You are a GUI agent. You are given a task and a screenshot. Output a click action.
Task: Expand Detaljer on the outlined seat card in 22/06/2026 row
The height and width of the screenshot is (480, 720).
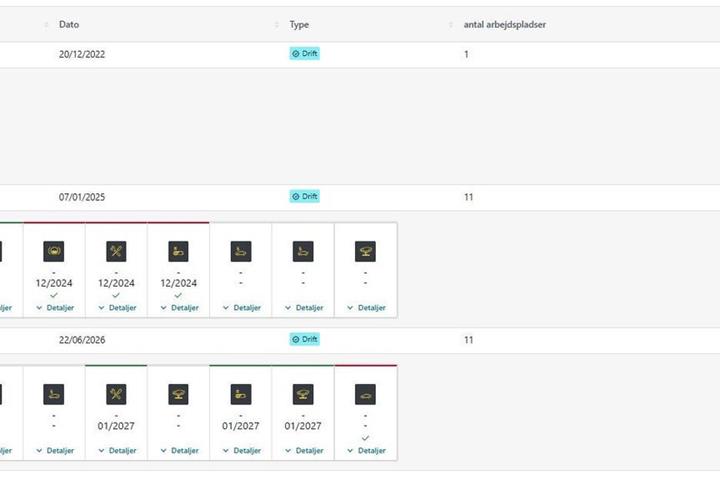[x=55, y=451]
